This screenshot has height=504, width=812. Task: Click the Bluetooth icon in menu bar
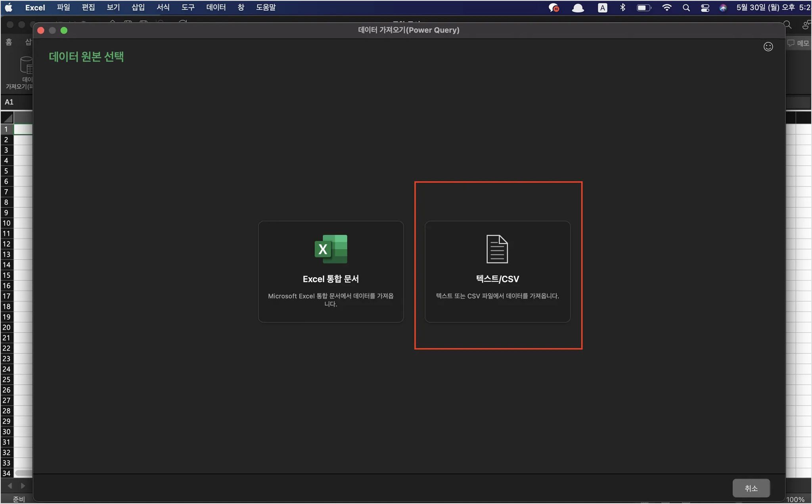[x=622, y=8]
